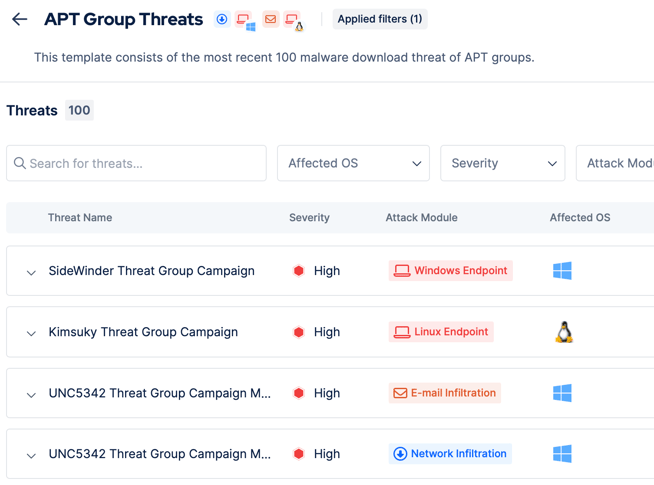Click the Windows logo in the E-mail Infiltration row
654x485 pixels.
pos(562,393)
